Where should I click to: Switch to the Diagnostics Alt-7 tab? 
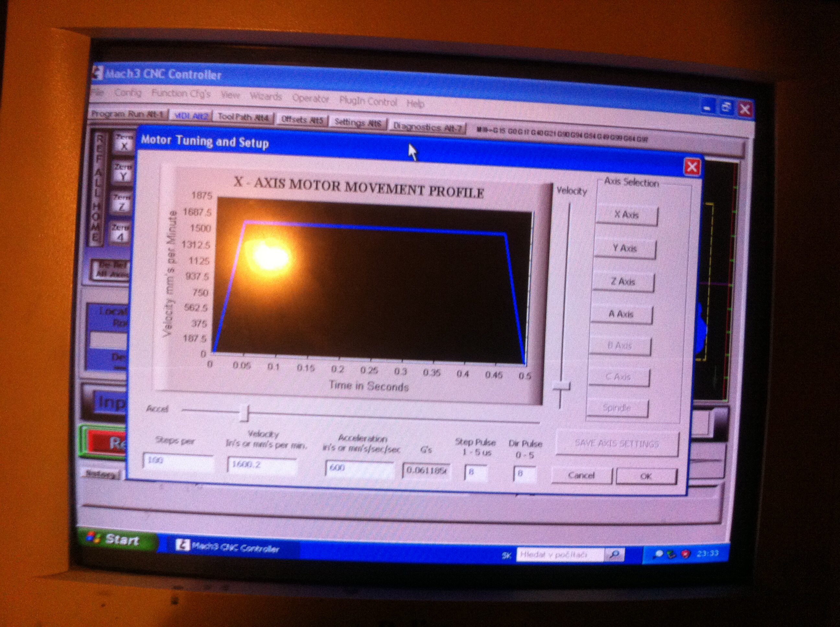coord(427,128)
